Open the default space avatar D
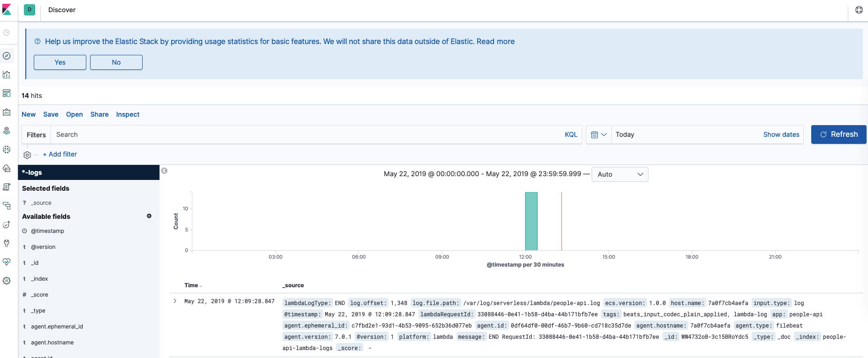 (30, 10)
